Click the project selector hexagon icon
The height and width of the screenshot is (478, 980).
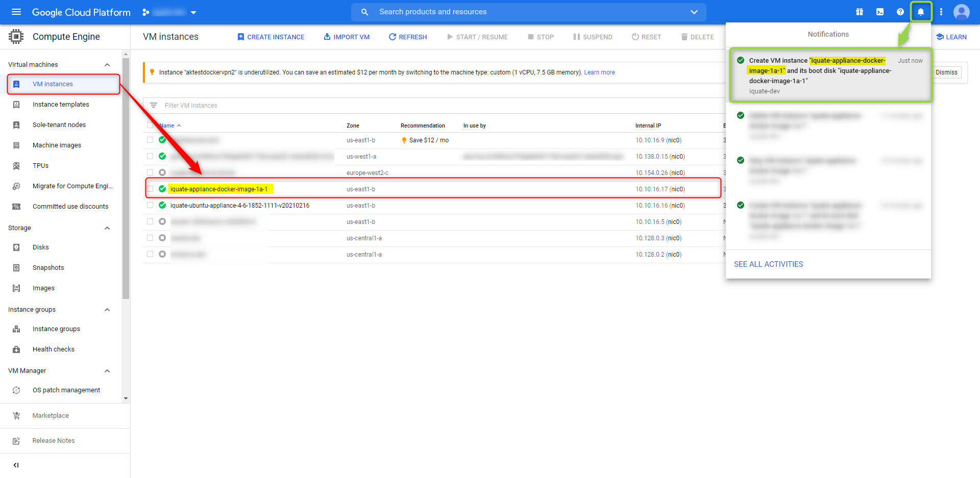click(146, 12)
